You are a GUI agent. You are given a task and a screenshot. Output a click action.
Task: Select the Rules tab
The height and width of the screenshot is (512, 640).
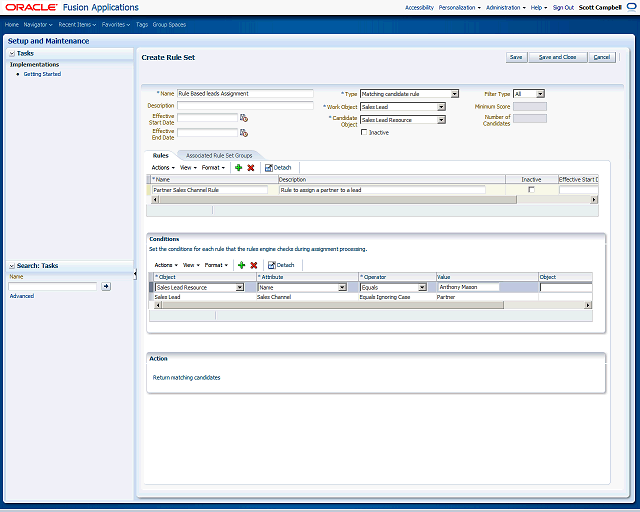160,156
